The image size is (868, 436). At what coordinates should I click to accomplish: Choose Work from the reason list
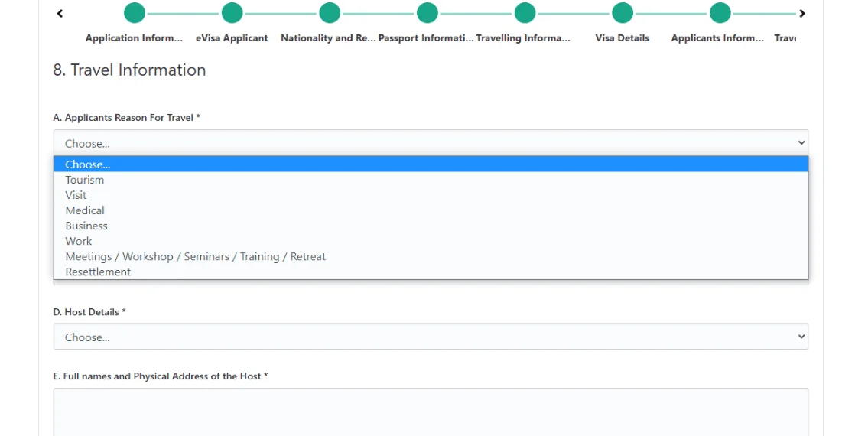click(79, 241)
